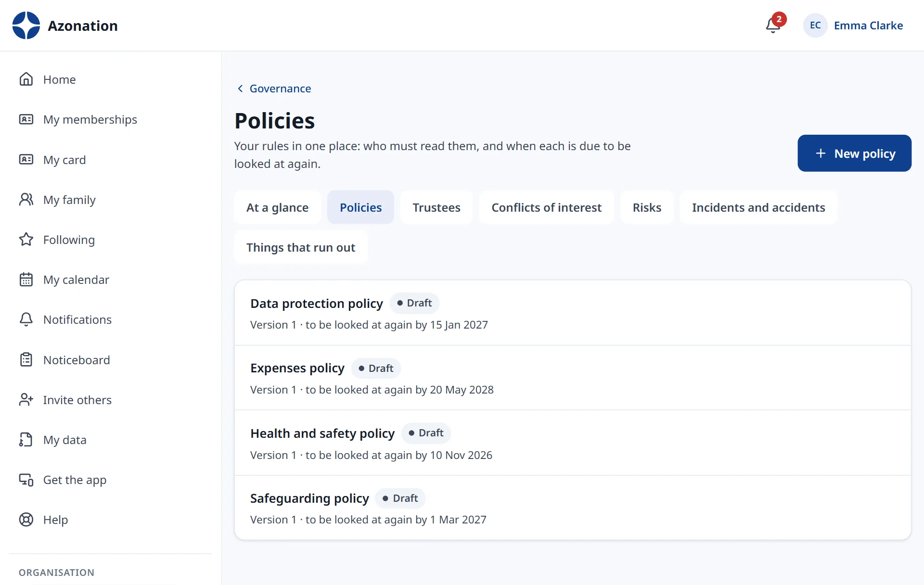Open the Things that run out tab

[301, 247]
